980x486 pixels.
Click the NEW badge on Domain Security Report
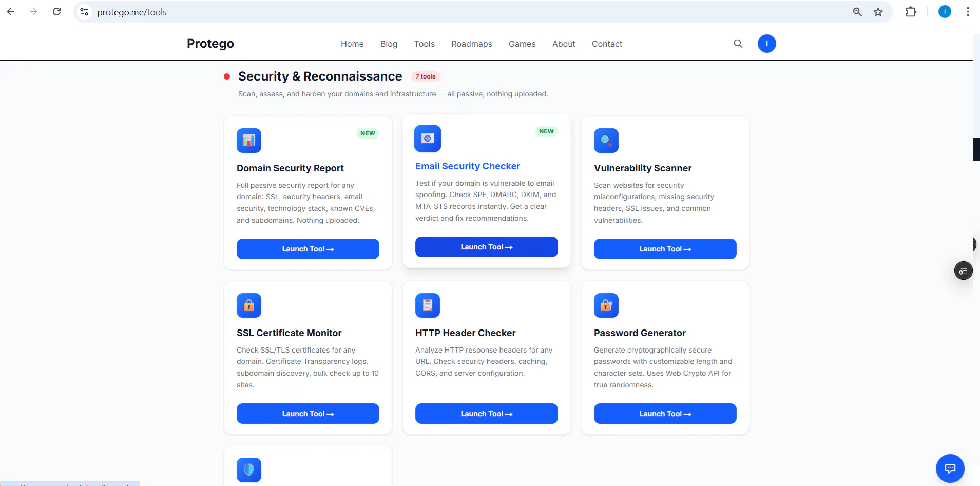(368, 133)
